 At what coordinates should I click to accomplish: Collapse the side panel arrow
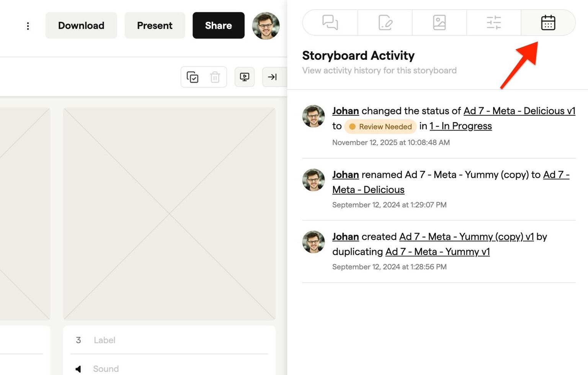[x=272, y=77]
